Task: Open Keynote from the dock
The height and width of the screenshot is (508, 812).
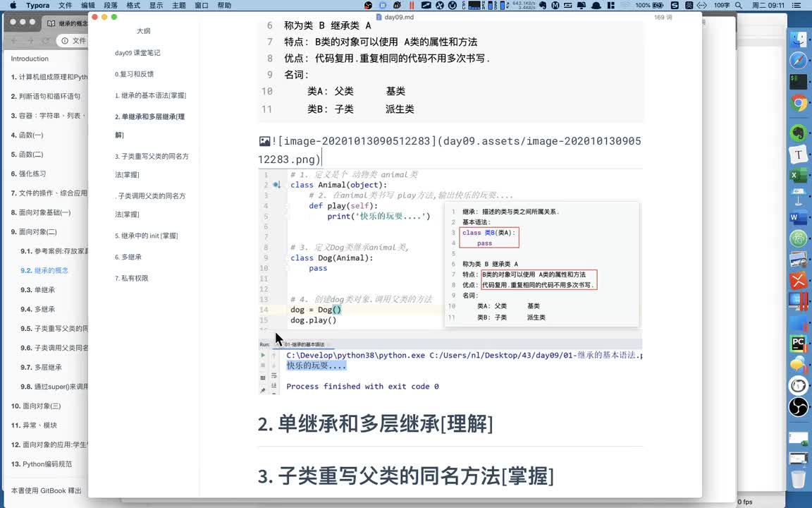Action: pyautogui.click(x=798, y=196)
